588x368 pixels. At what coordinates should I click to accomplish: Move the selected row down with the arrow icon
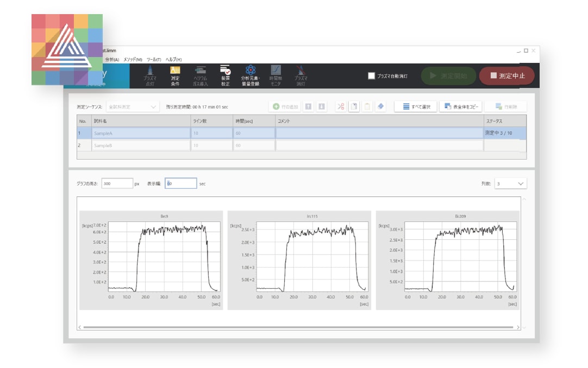[321, 107]
